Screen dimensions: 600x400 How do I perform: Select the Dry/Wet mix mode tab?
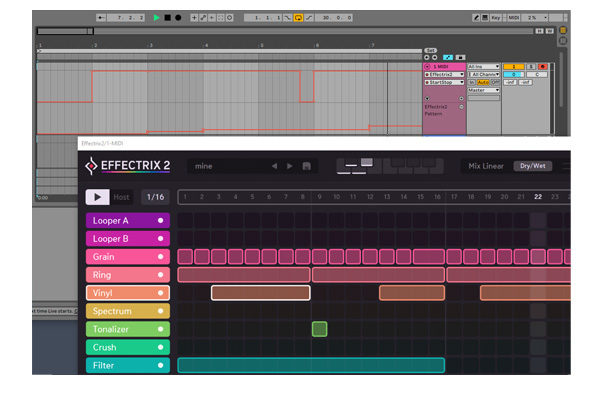click(x=532, y=166)
